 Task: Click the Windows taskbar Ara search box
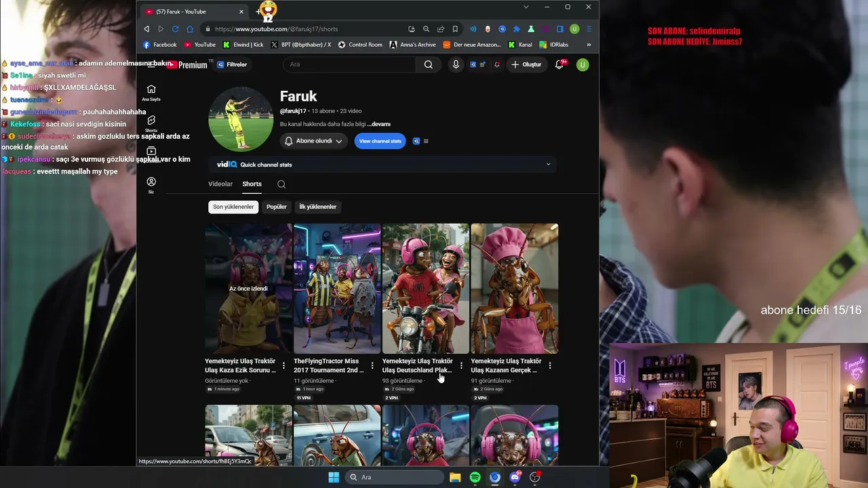point(394,477)
